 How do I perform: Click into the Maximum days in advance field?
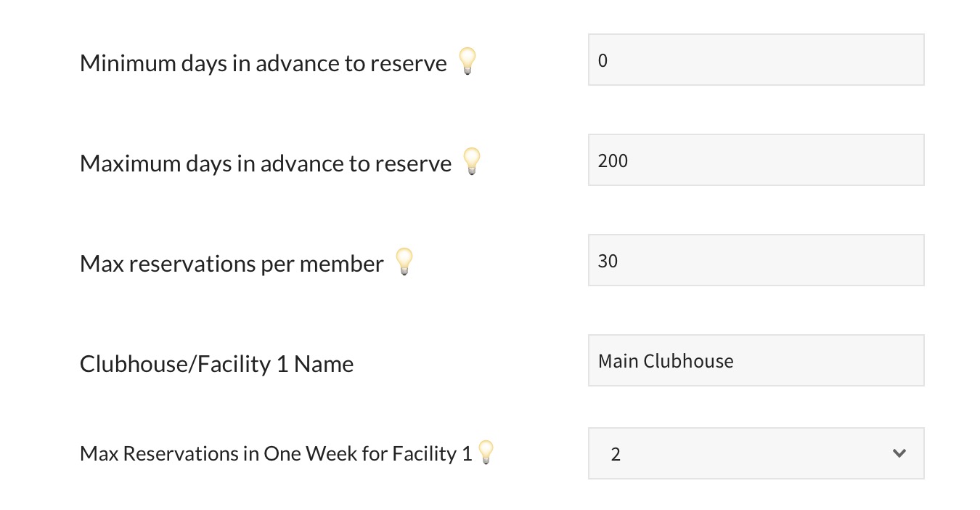coord(755,161)
